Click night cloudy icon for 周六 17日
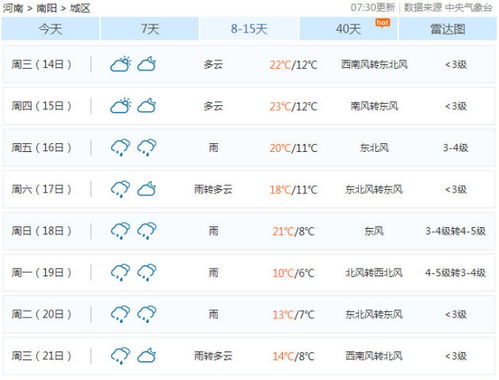499x380 pixels. click(x=147, y=189)
